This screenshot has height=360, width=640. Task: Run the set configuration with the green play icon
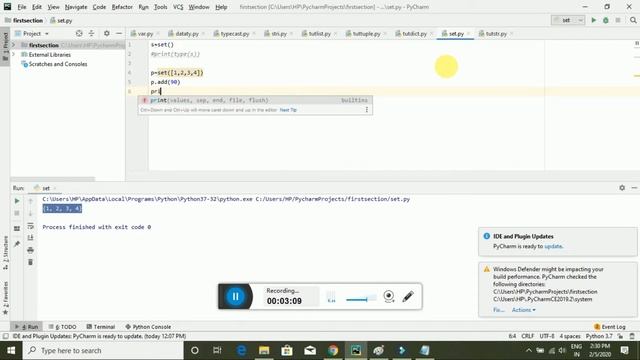point(593,20)
